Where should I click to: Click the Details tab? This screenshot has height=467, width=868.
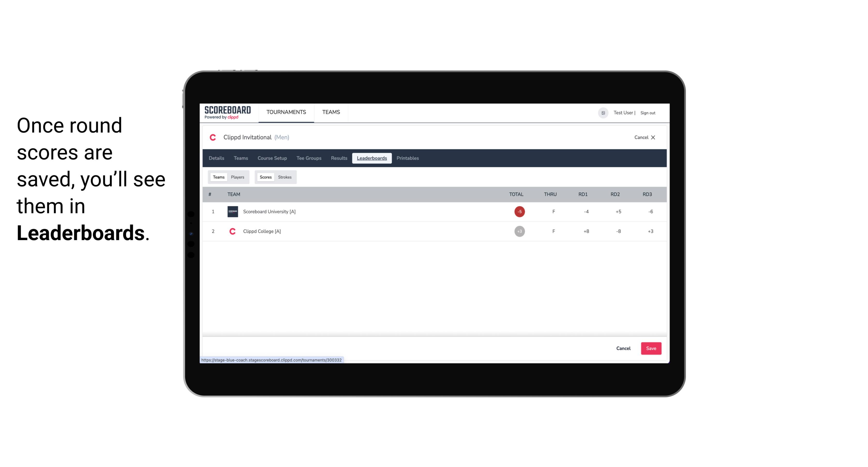[x=216, y=158]
